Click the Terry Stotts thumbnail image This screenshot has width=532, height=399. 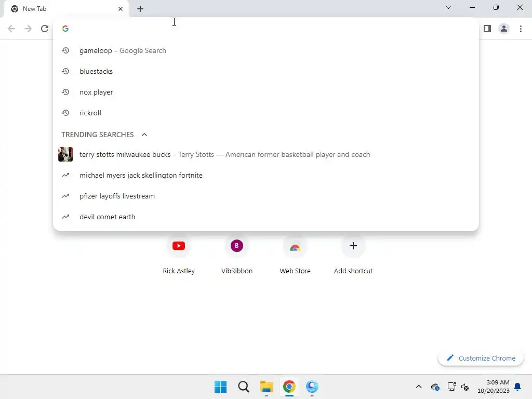[x=65, y=154]
